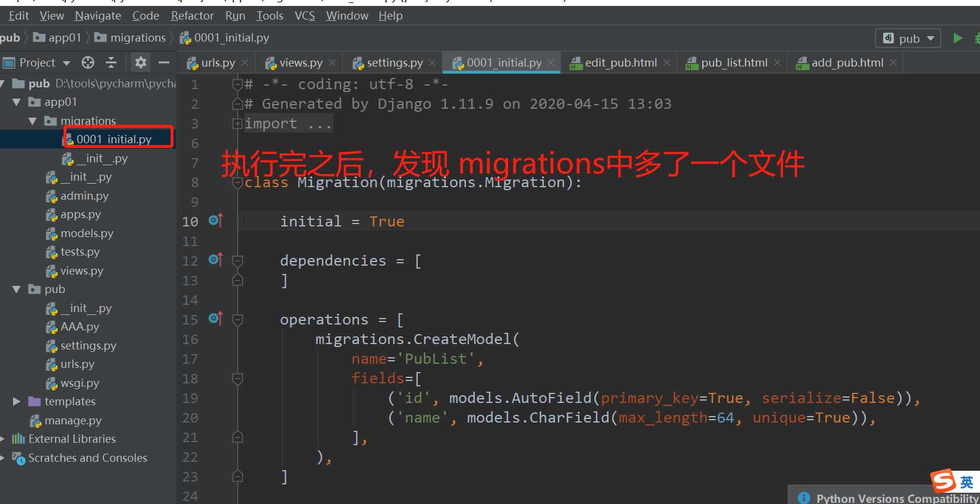The image size is (980, 504).
Task: Click the locate/scroll from source target icon
Action: pos(88,62)
